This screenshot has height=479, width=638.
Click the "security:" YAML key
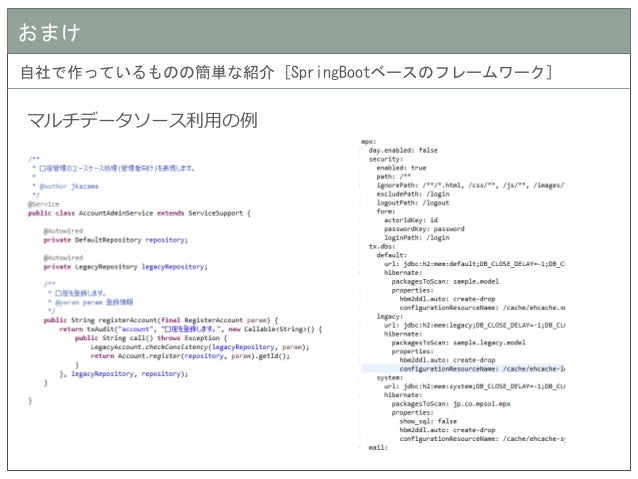click(x=386, y=160)
